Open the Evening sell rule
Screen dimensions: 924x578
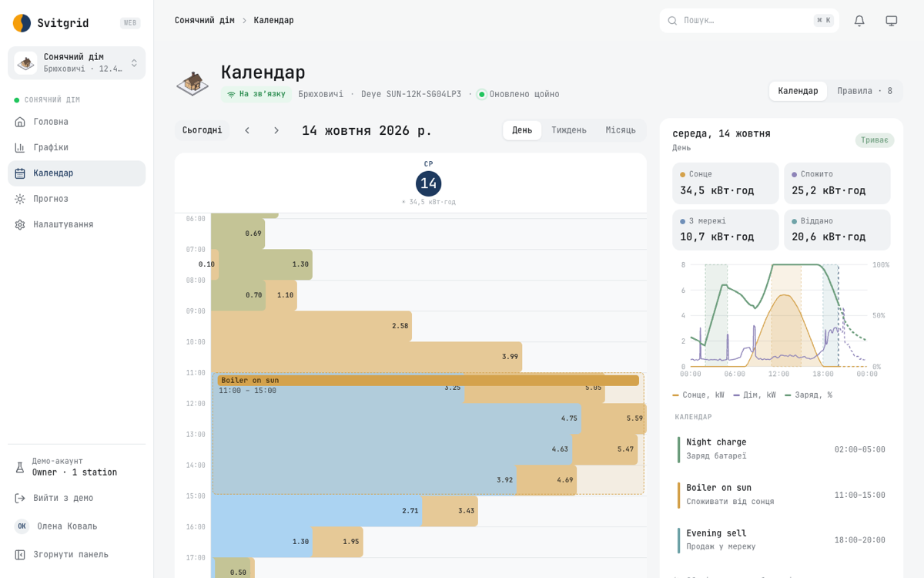coord(782,540)
